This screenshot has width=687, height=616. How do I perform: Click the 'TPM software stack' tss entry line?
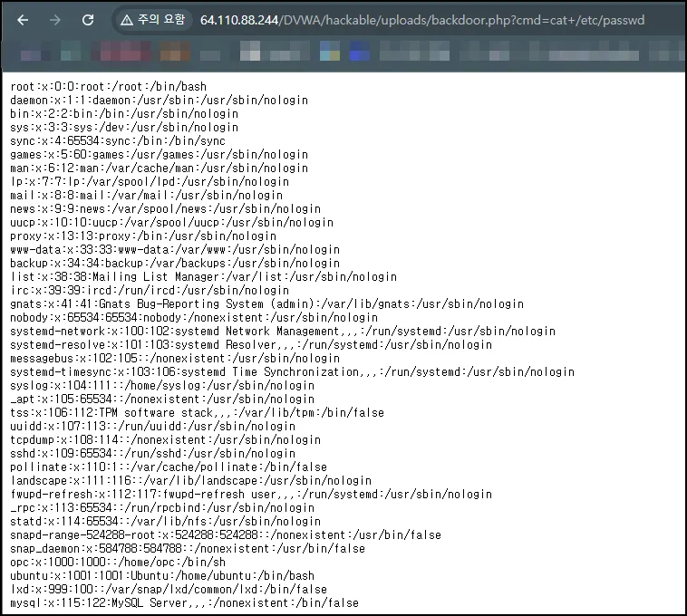(198, 412)
